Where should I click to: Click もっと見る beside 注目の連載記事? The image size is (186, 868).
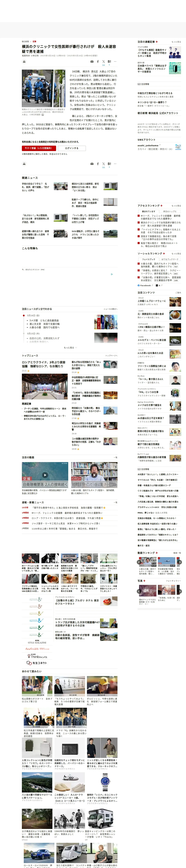176,42
